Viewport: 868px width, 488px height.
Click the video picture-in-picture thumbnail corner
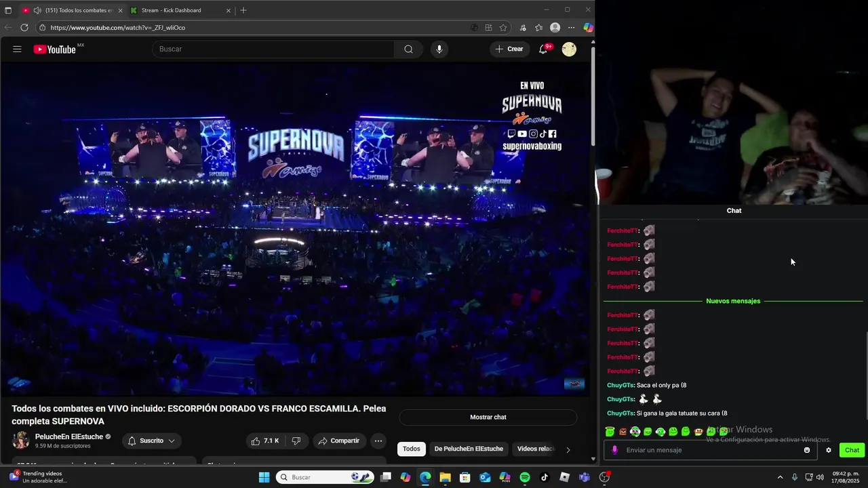574,384
